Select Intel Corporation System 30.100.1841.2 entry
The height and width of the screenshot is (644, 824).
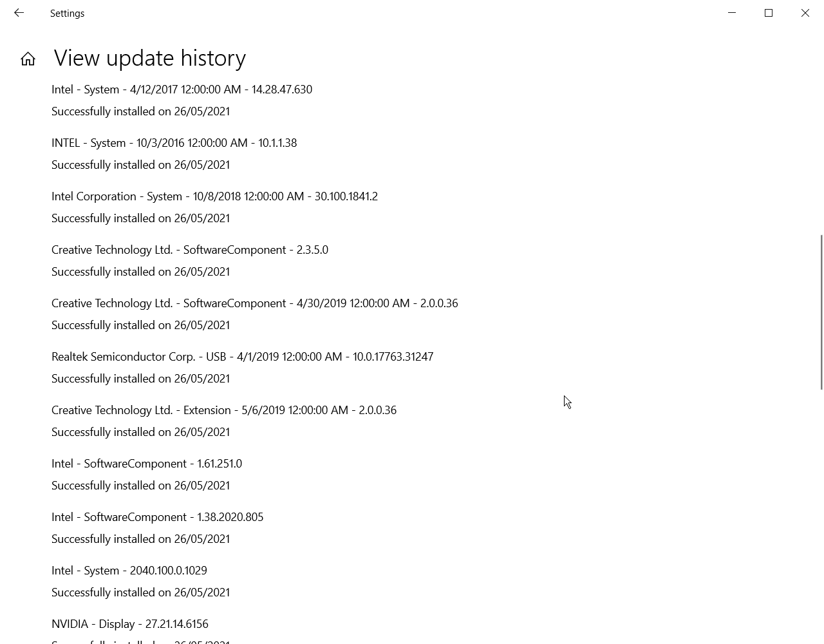[x=214, y=196]
